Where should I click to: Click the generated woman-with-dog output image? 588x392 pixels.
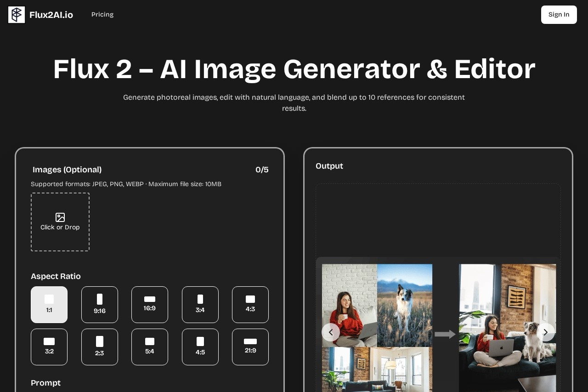[508, 328]
